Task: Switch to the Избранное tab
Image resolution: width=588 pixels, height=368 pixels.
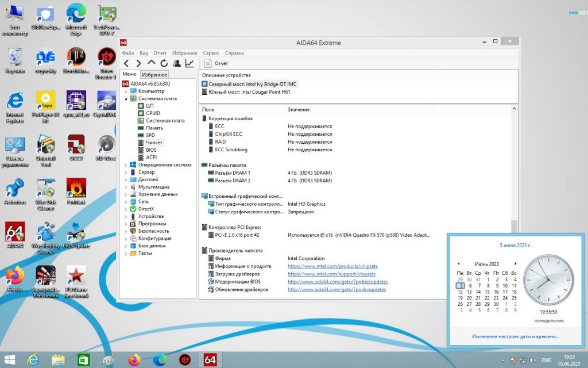Action: [x=154, y=75]
